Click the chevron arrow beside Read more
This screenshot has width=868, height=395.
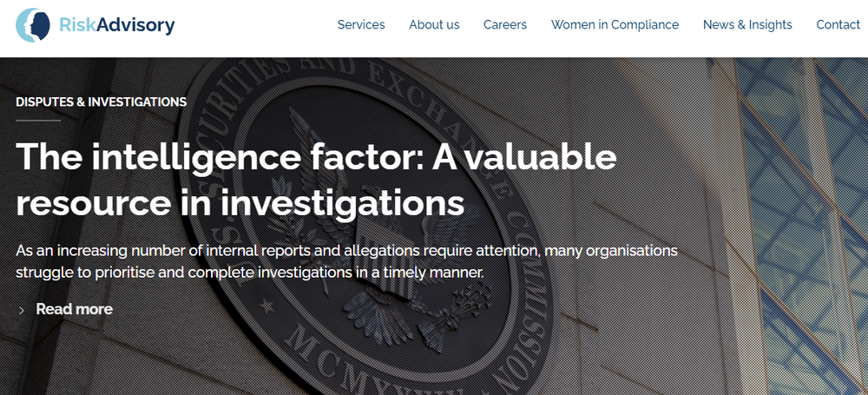click(22, 310)
